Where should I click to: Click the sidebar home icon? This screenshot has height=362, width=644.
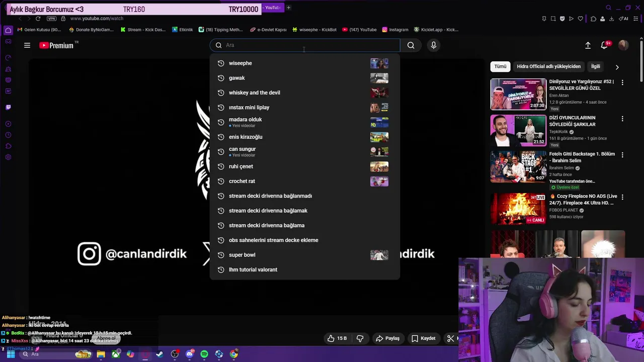click(x=8, y=30)
